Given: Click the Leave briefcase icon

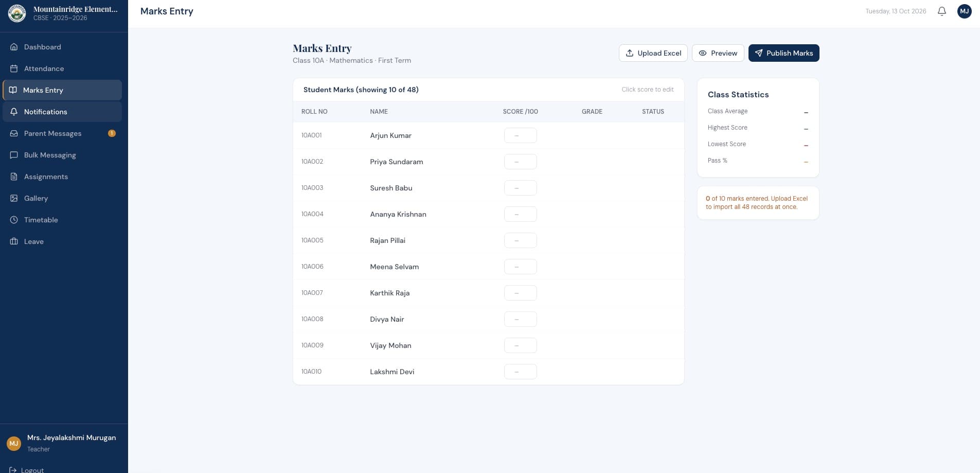Looking at the screenshot, I should (14, 241).
